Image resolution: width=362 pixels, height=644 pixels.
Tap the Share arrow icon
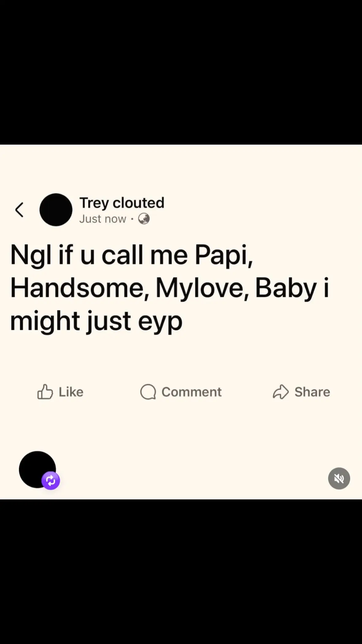(x=281, y=392)
